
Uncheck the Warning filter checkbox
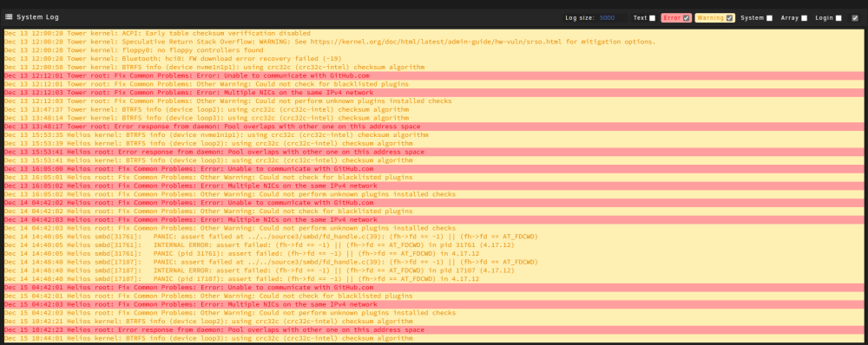click(x=730, y=18)
